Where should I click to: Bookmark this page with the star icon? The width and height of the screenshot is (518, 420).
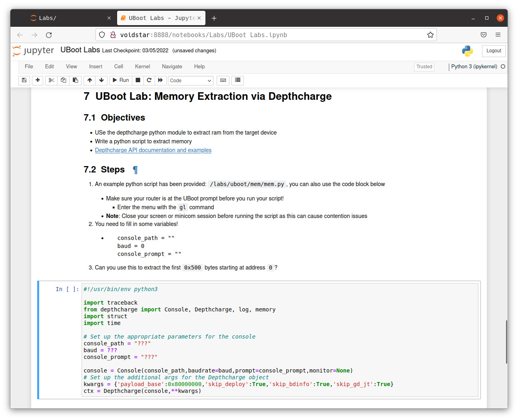pos(430,35)
